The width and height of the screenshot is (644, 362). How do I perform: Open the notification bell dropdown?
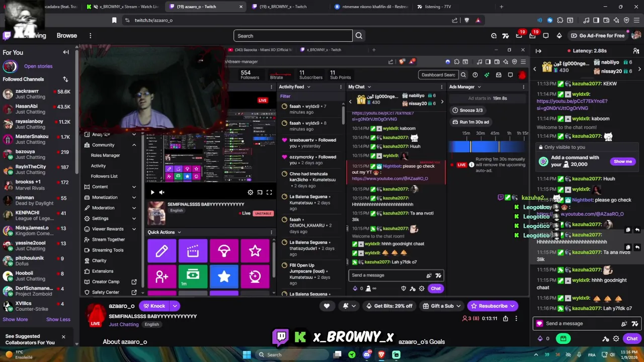(x=349, y=306)
